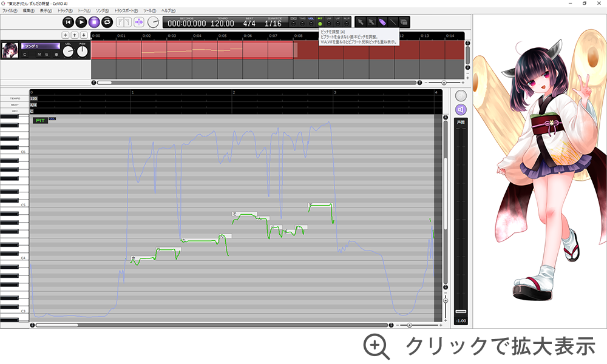Click the note input round button above speaker

tap(461, 95)
